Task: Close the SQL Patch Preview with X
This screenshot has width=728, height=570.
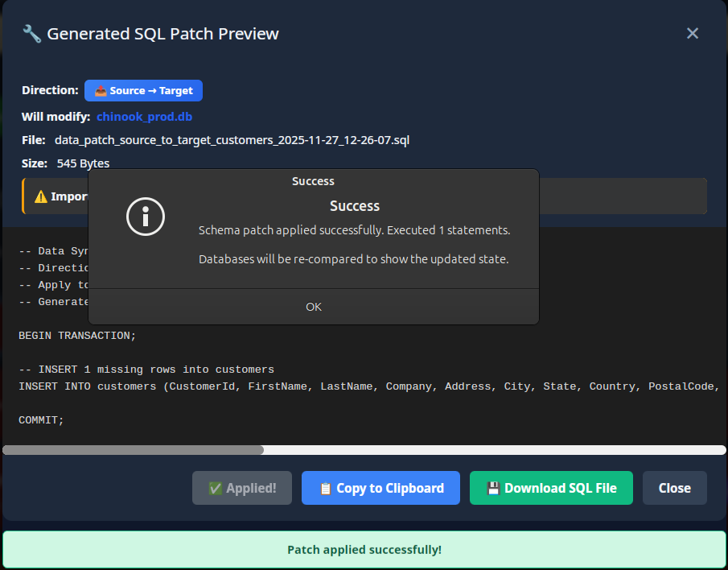Action: 692,34
